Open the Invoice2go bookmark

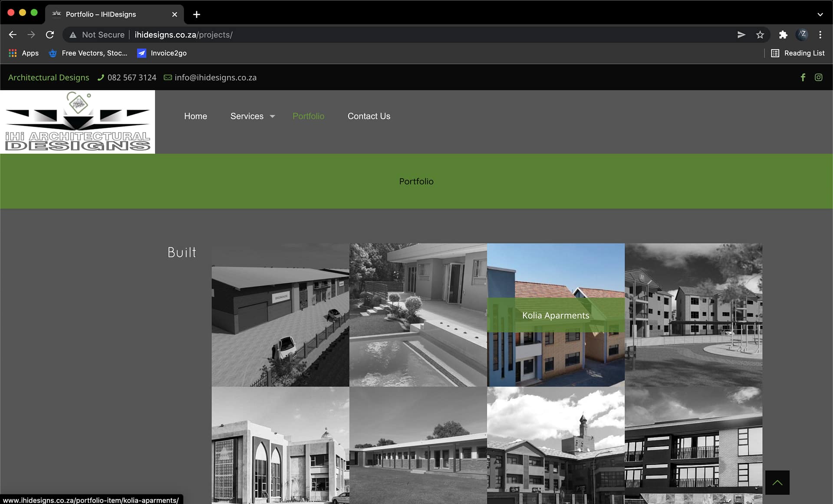(x=162, y=53)
